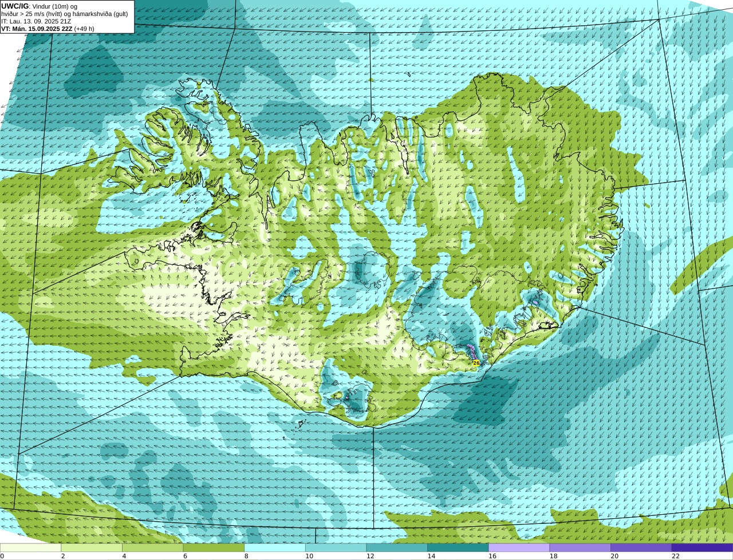Viewport: 733px width, 560px height.
Task: Click the olive green 6–8 m/s legend swatch
Action: [214, 547]
